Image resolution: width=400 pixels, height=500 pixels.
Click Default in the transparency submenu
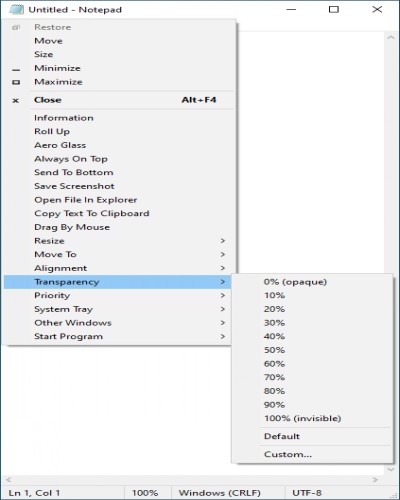pos(312,437)
